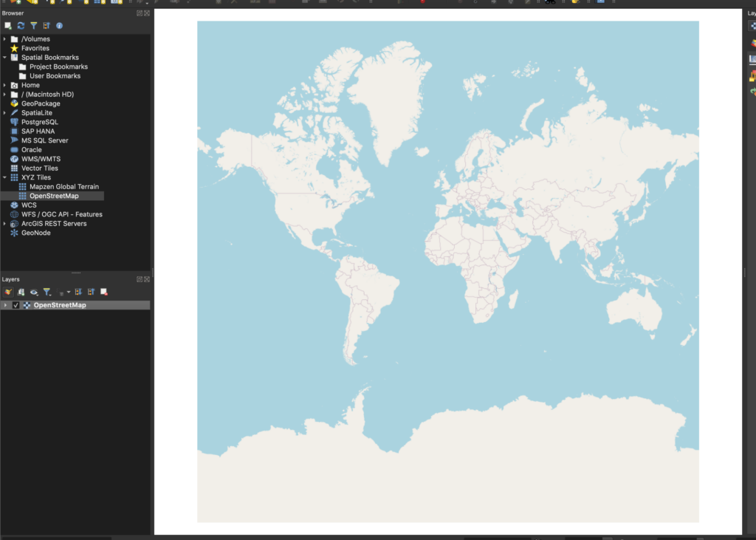Toggle OpenStreetMap layer visibility checkbox
Image resolution: width=756 pixels, height=540 pixels.
coord(16,304)
